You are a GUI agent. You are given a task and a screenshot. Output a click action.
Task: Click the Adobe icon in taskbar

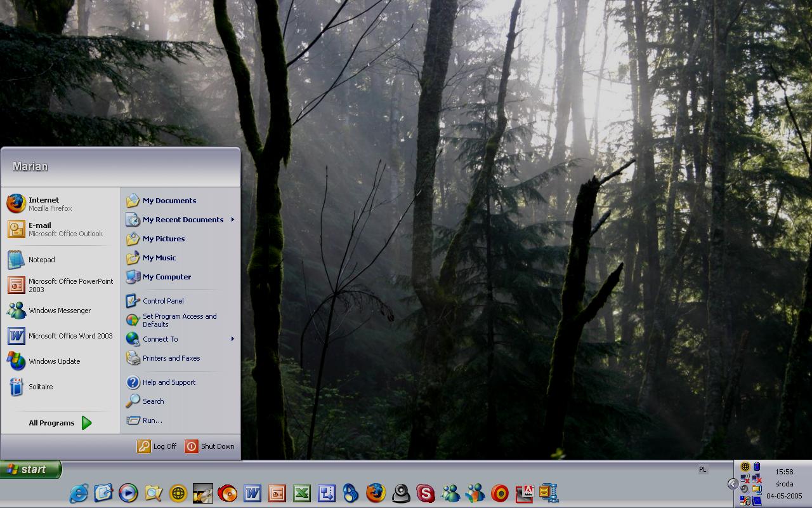pyautogui.click(x=525, y=493)
